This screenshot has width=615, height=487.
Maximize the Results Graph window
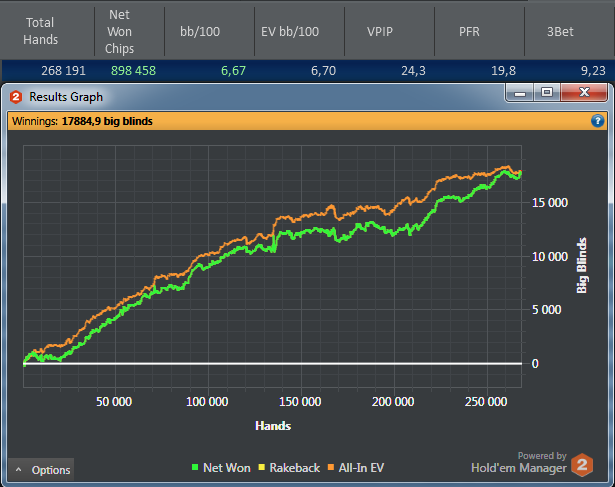547,94
